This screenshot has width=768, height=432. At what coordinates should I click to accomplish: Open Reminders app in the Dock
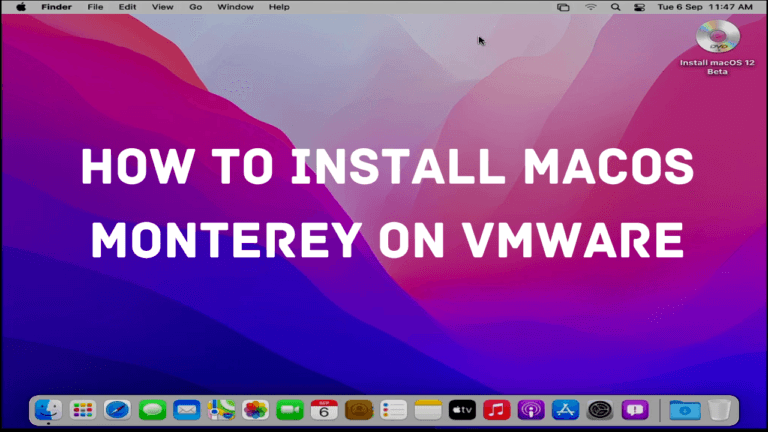coord(393,410)
